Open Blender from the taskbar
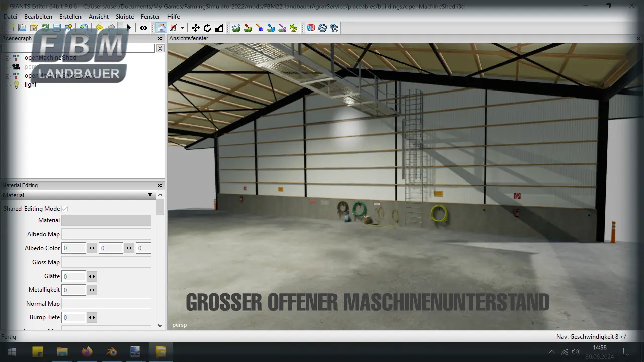This screenshot has width=644, height=362. [x=111, y=351]
